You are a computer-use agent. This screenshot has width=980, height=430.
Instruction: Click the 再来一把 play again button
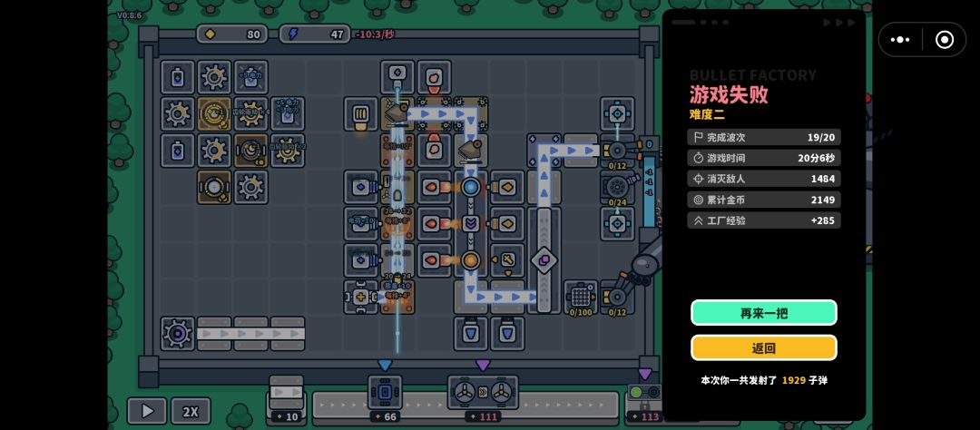click(763, 313)
